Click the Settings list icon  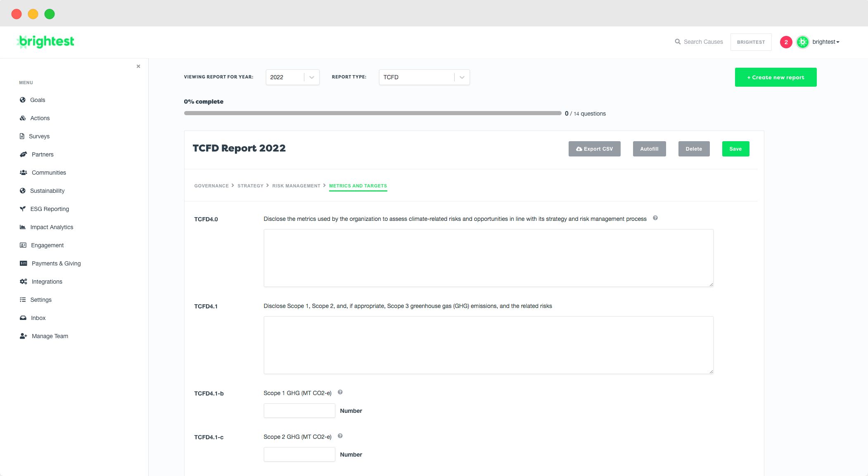click(x=23, y=300)
